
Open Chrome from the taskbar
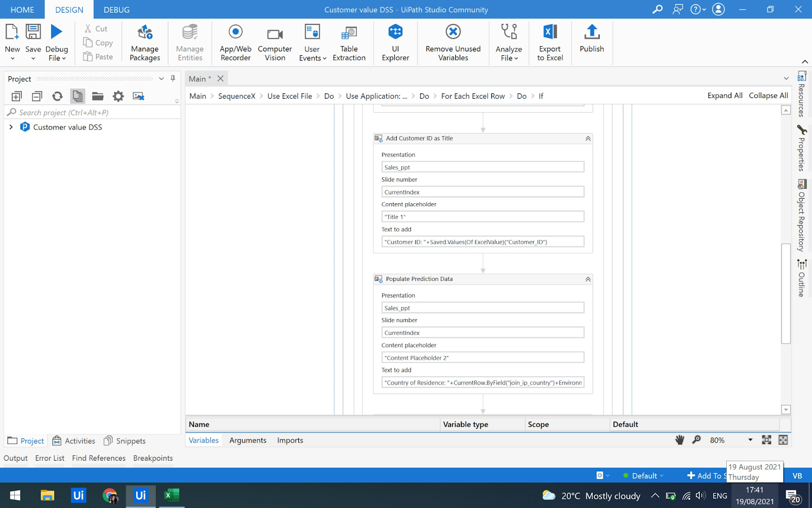[110, 495]
